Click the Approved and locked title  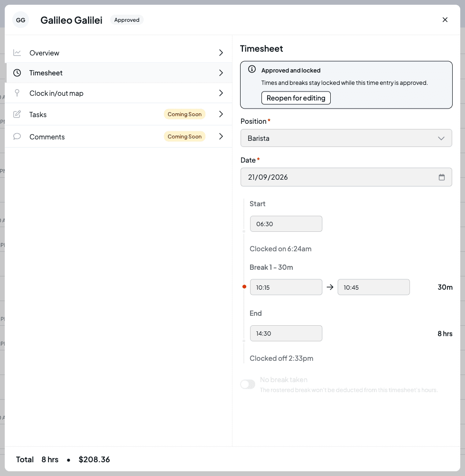pyautogui.click(x=291, y=71)
